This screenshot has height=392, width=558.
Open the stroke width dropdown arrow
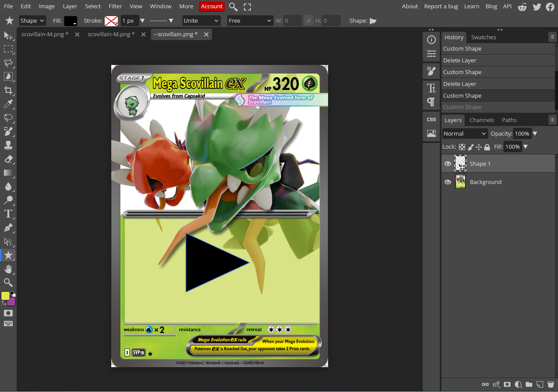pyautogui.click(x=142, y=20)
